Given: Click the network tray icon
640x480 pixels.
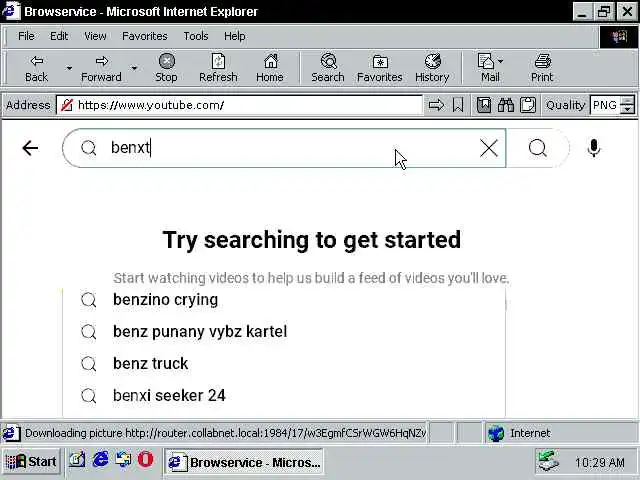Looking at the screenshot, I should point(548,461).
